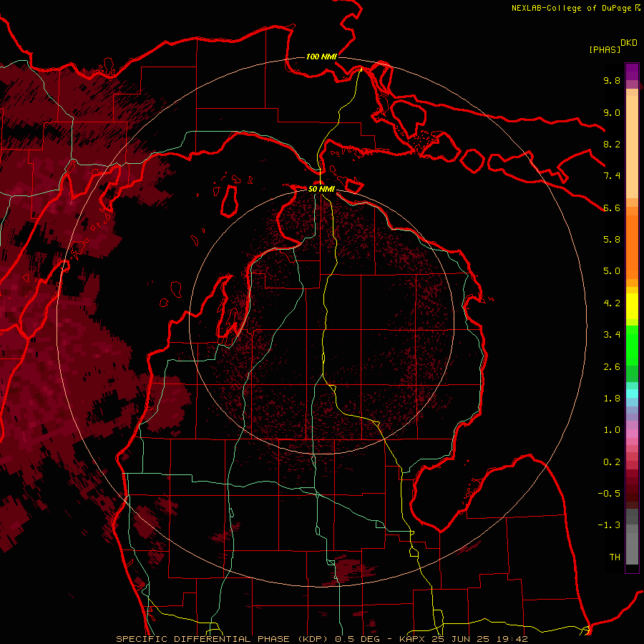Screen dimensions: 644x644
Task: Click the 5.0 value on color scale
Action: click(612, 271)
